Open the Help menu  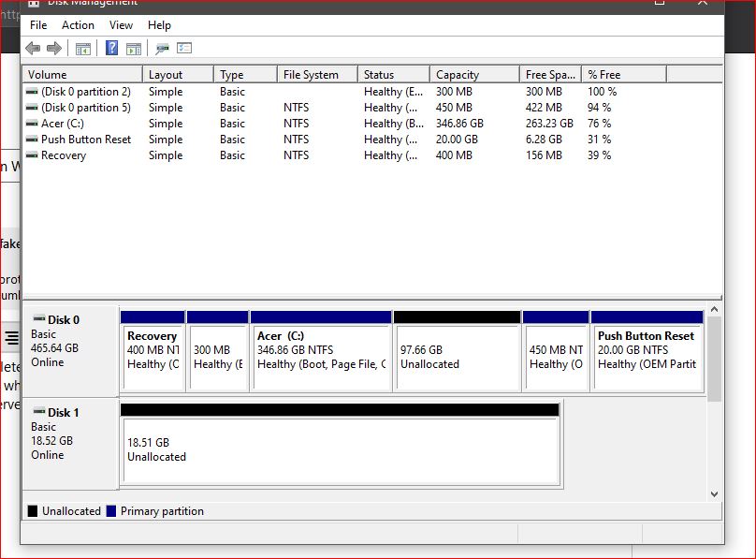coord(159,25)
